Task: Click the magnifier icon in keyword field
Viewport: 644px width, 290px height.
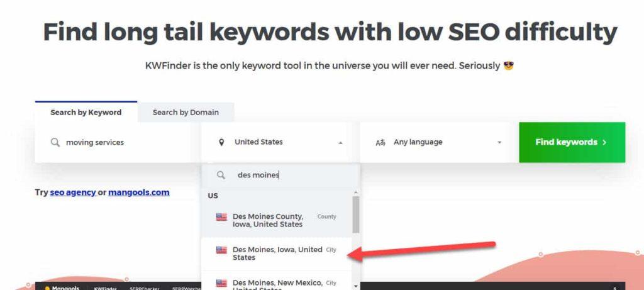Action: point(55,143)
